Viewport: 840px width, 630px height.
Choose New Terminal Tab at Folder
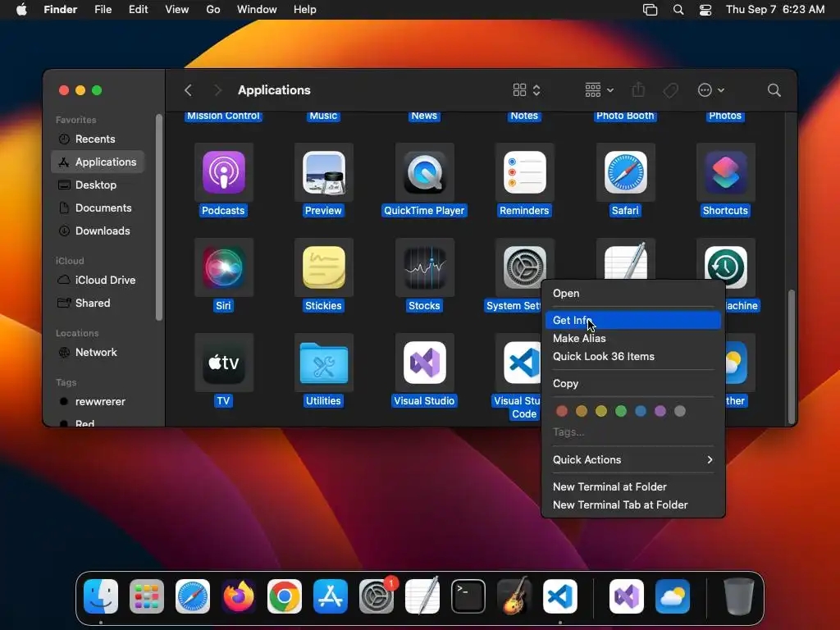point(633,504)
